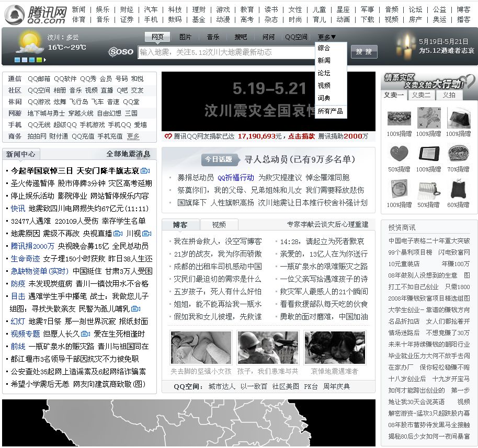Switch to the 博客 tab
This screenshot has height=448, width=478.
(x=180, y=225)
